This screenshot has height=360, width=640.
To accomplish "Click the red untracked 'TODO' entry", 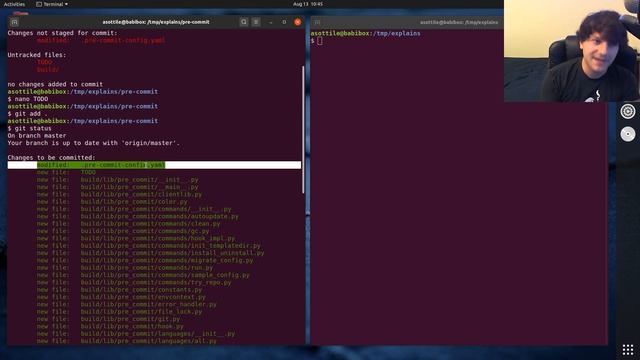I will pos(44,62).
